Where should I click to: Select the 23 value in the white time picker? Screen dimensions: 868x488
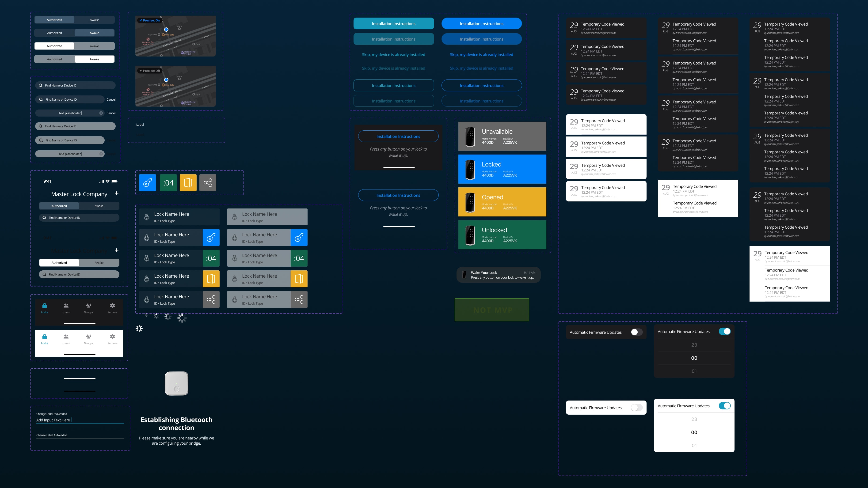point(694,419)
